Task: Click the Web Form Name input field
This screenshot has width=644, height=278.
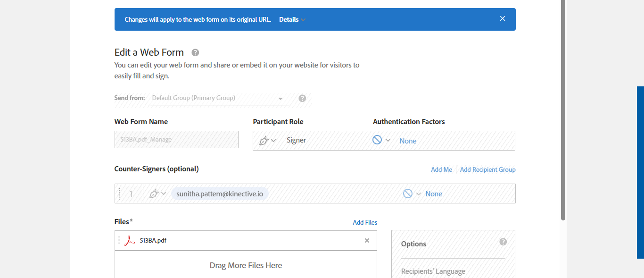Action: click(x=176, y=140)
